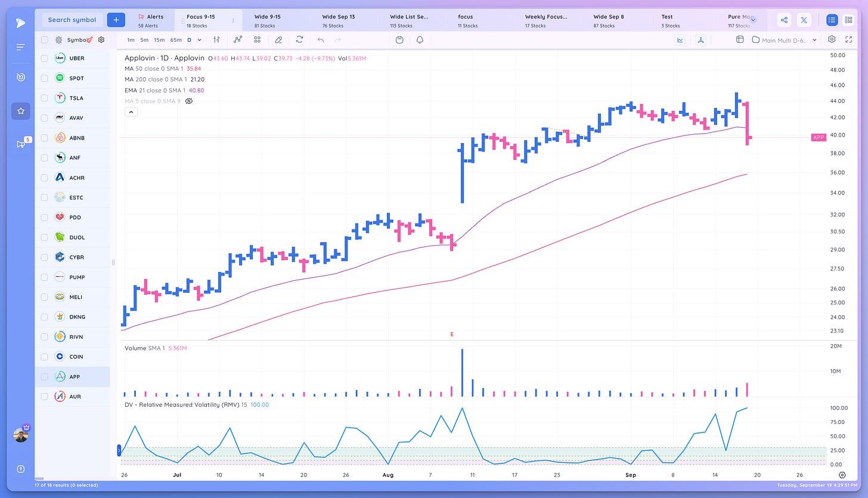Click the RMV pane left edge handle
Viewport: 868px width, 498px height.
coord(119,450)
